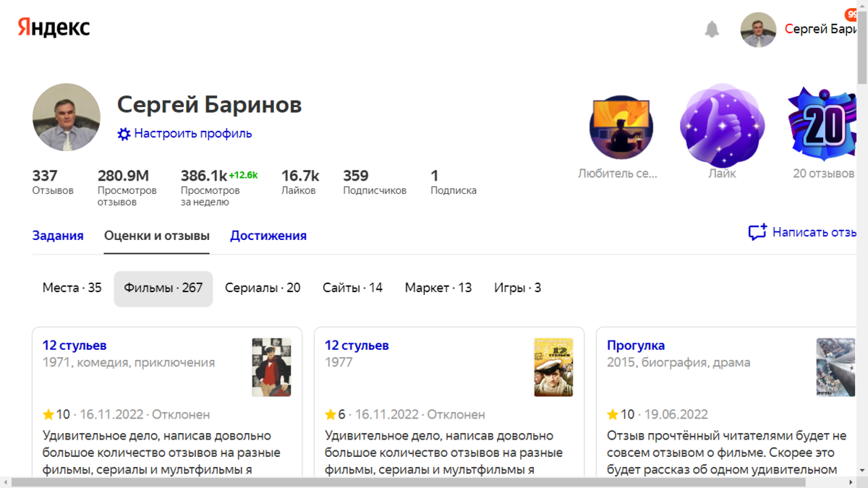Open the 12 стульев 1971 film title
Image resolution: width=868 pixels, height=488 pixels.
coord(75,346)
